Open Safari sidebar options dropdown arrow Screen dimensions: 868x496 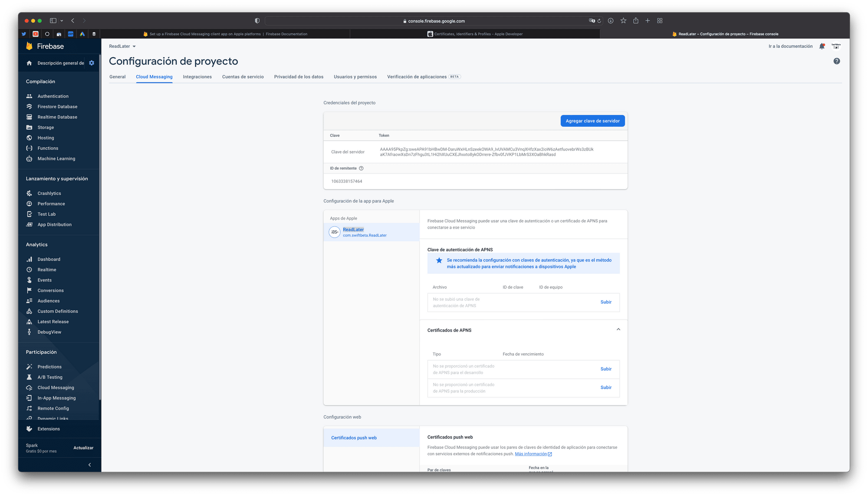pyautogui.click(x=62, y=21)
